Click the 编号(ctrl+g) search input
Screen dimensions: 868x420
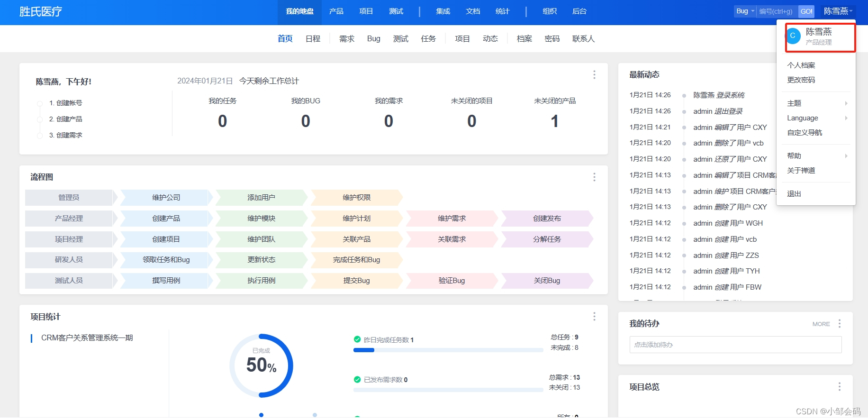778,11
